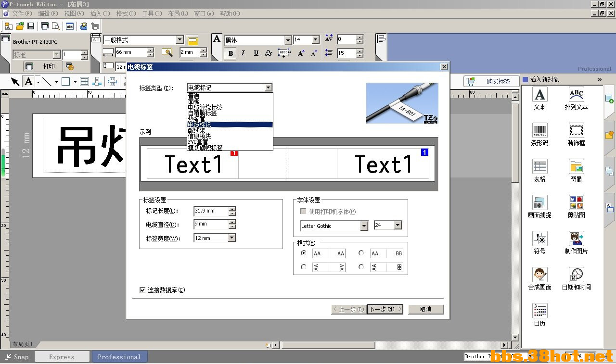Viewport: 616px width, 364px height.
Task: Click the 剪贴图 clip art icon
Action: (577, 207)
